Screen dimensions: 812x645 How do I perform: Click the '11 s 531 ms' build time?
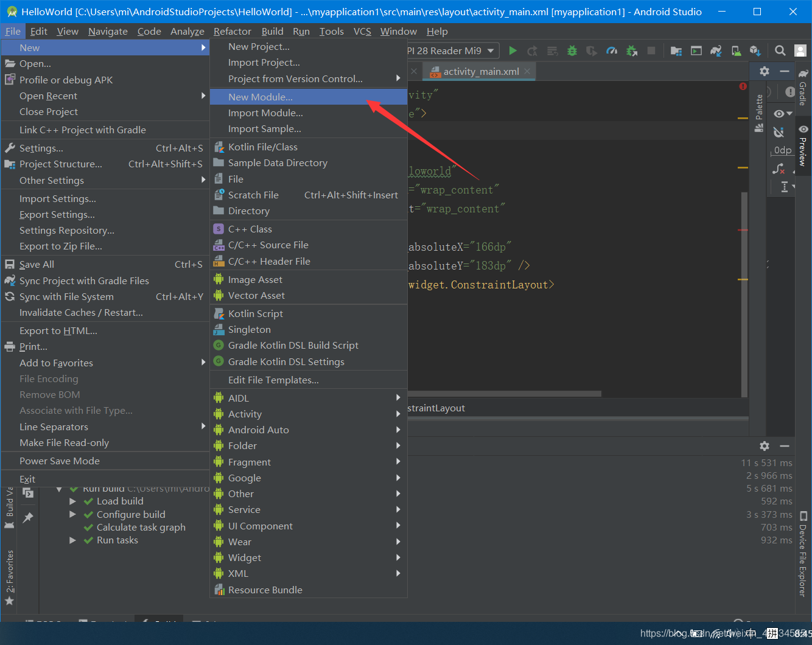[x=766, y=462]
